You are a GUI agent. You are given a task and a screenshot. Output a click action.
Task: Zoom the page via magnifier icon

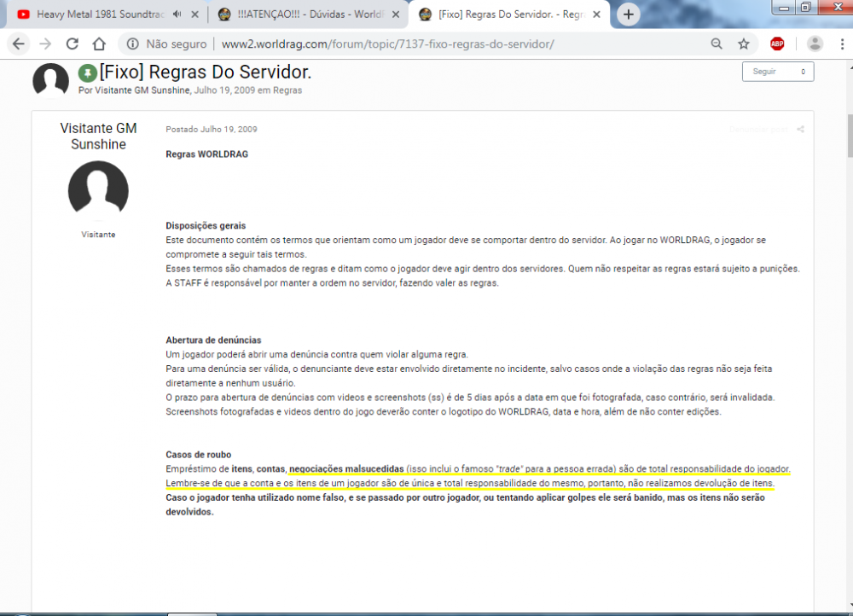(x=717, y=44)
